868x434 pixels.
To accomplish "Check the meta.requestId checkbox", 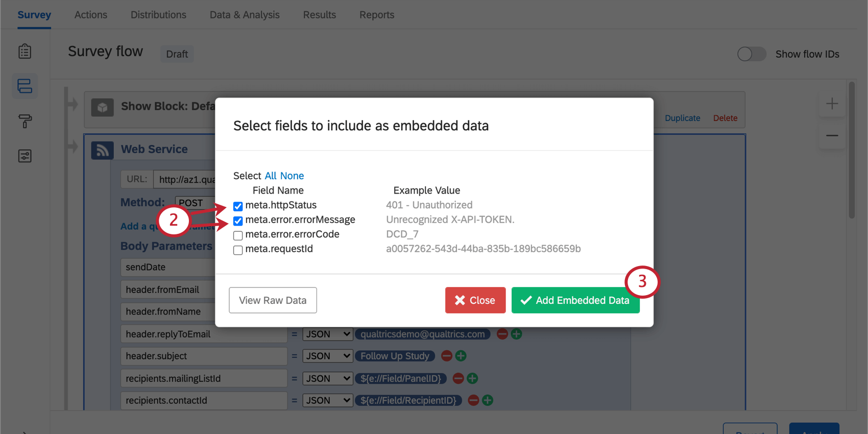I will pyautogui.click(x=238, y=250).
